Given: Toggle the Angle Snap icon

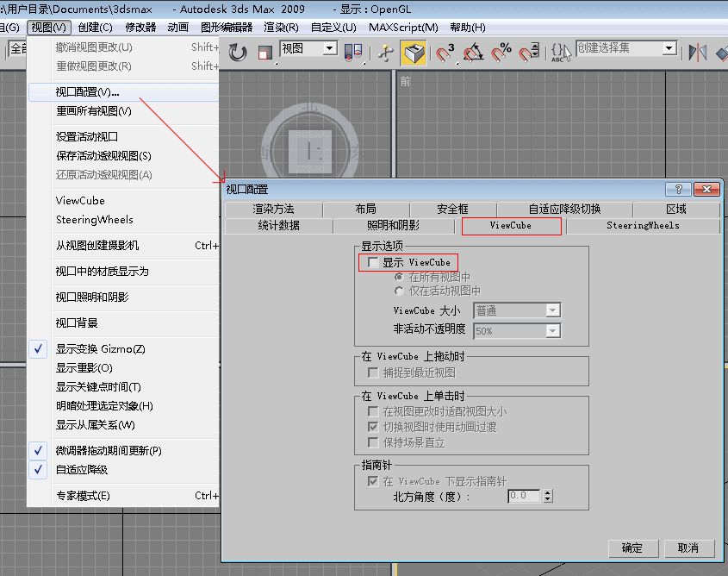Looking at the screenshot, I should [x=473, y=52].
